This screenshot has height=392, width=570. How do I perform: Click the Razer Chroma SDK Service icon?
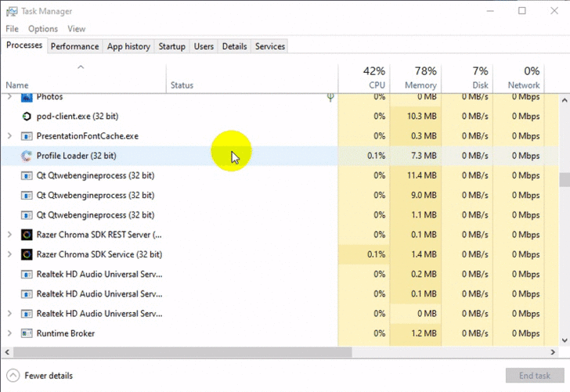point(27,254)
